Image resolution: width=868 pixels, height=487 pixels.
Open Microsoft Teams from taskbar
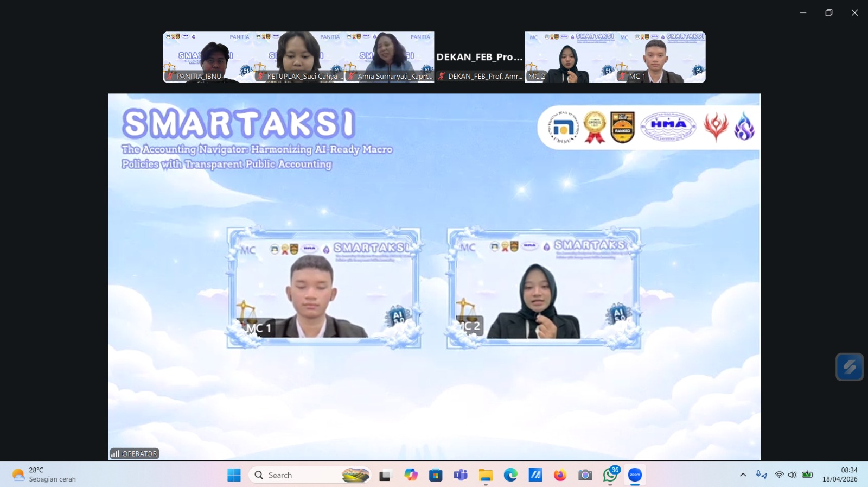coord(461,475)
